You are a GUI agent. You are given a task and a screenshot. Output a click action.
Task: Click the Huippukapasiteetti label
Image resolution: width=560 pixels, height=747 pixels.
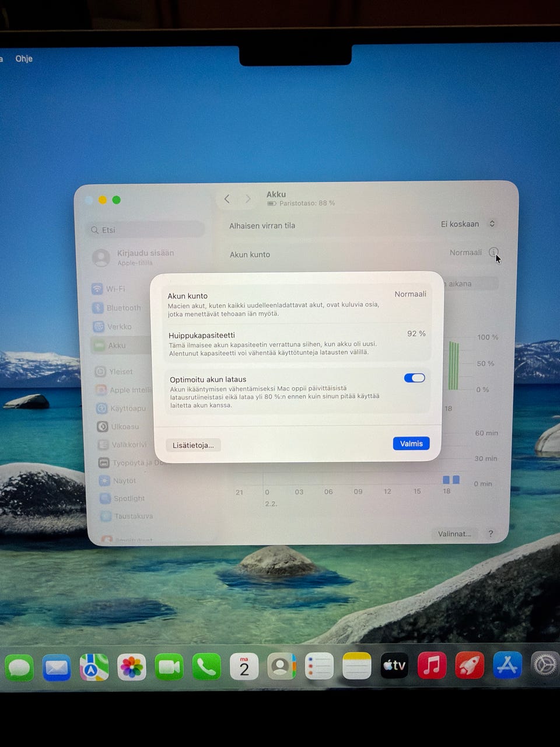[202, 336]
